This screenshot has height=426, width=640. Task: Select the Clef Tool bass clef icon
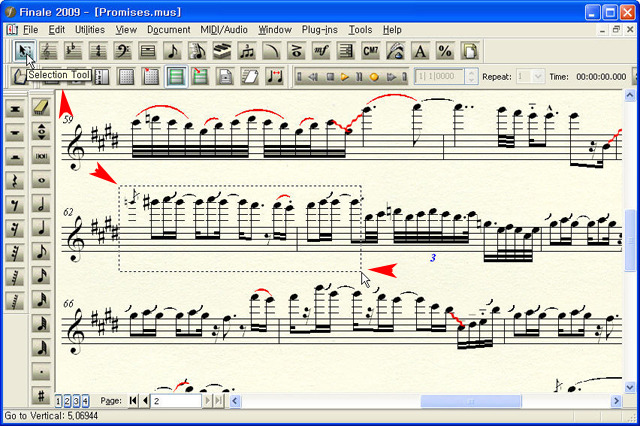pos(123,51)
